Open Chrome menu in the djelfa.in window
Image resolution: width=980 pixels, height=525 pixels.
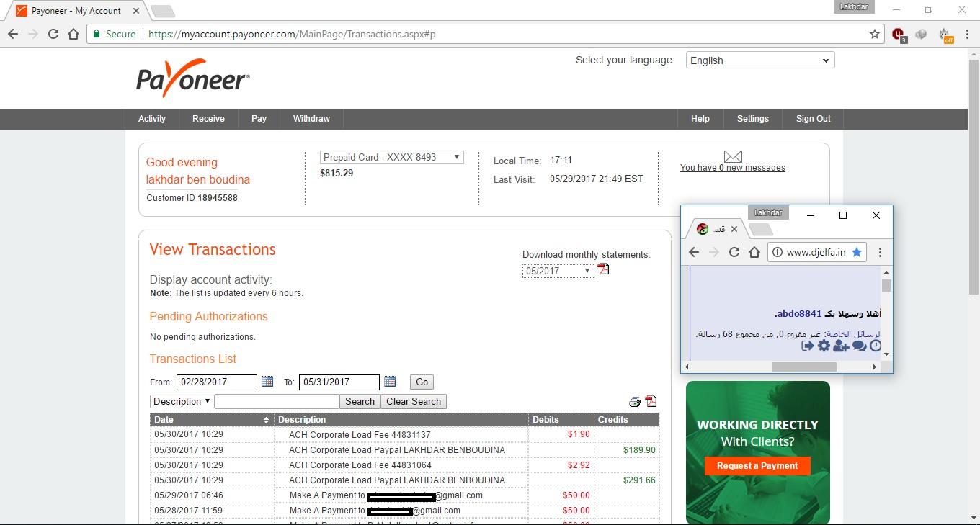coord(880,252)
